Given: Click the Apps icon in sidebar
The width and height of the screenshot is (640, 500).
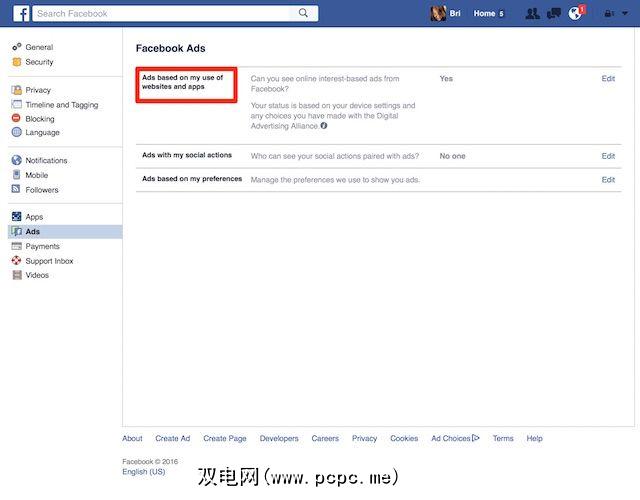Looking at the screenshot, I should (16, 216).
